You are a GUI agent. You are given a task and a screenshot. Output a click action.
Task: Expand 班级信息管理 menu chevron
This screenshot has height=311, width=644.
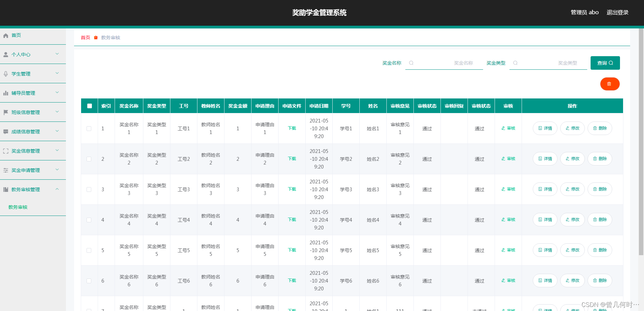tap(57, 112)
